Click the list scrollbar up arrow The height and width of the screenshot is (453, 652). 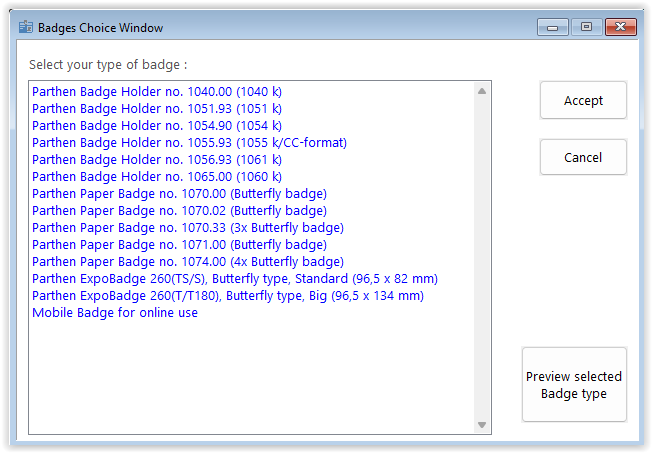click(x=482, y=91)
